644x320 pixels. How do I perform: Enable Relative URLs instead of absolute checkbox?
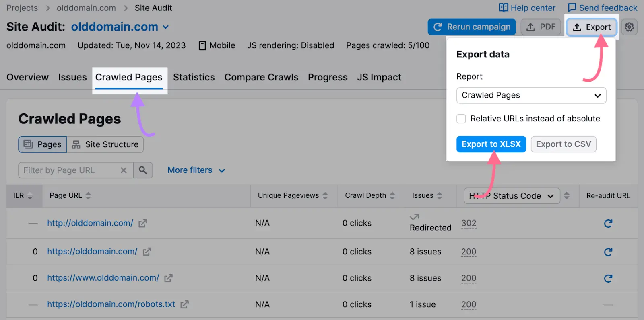click(x=461, y=119)
